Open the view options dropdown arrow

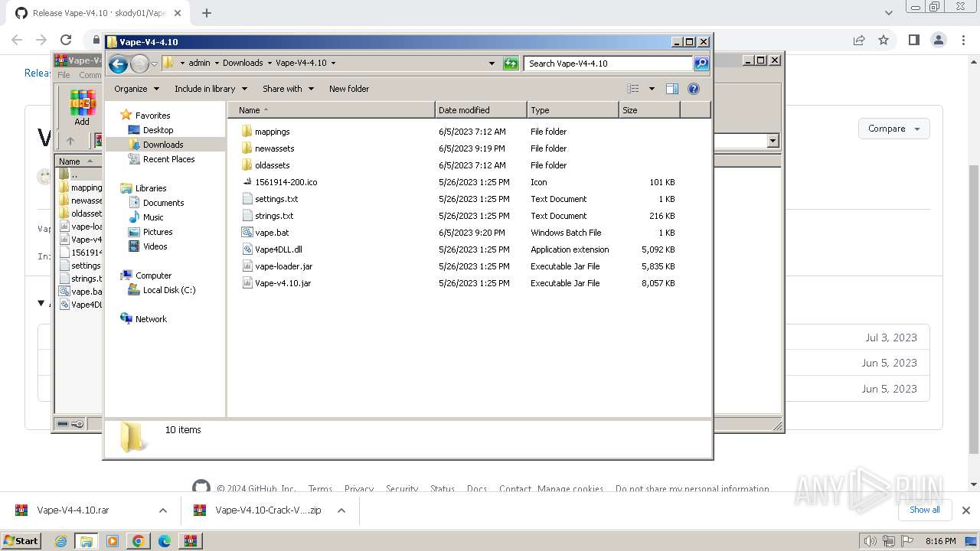click(652, 89)
